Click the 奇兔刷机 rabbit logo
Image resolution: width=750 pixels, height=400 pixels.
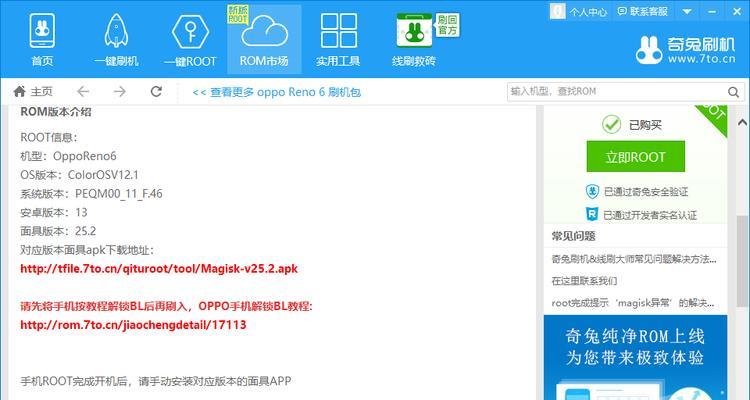pos(649,50)
